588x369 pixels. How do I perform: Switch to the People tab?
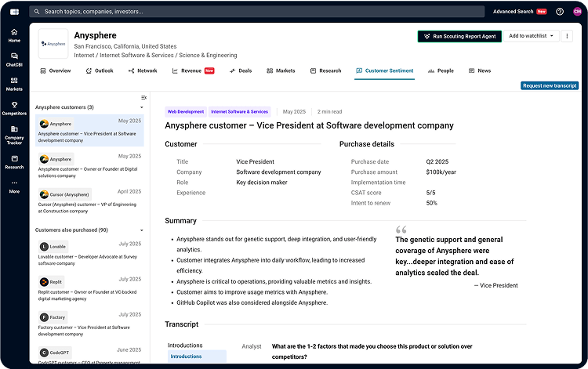pyautogui.click(x=441, y=71)
